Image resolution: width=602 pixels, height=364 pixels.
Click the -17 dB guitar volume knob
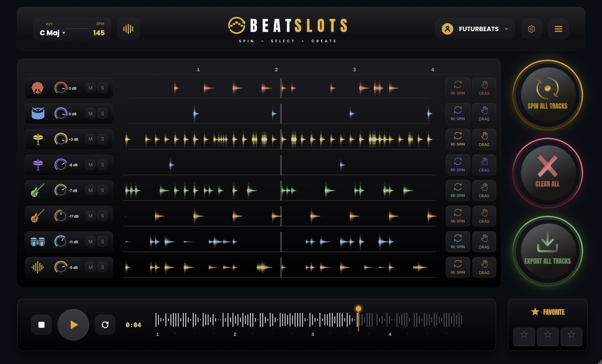(x=61, y=216)
